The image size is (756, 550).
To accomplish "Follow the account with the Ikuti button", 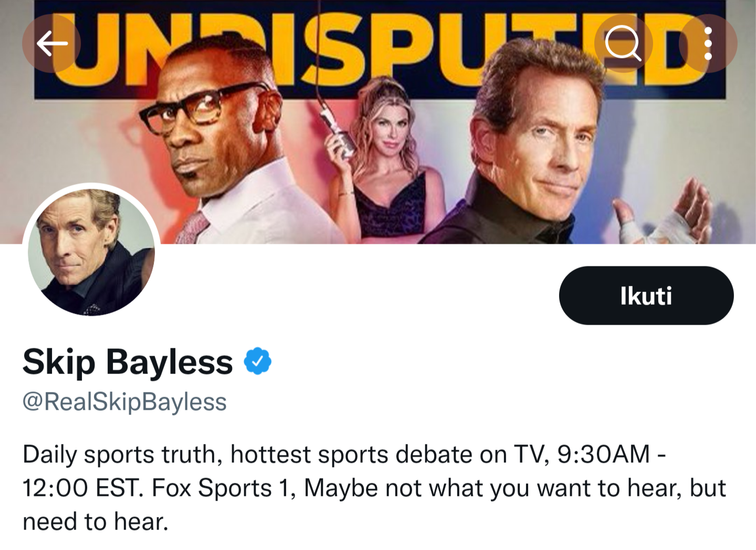I will pyautogui.click(x=646, y=295).
